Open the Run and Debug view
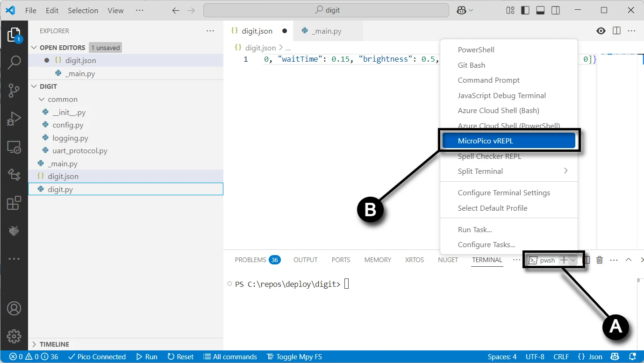Viewport: 644px width, 363px height. point(14,119)
